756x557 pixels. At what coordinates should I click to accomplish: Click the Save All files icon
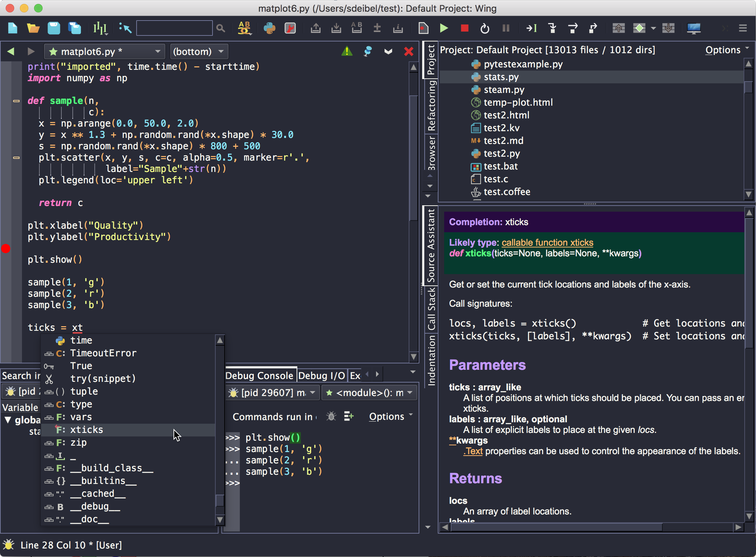tap(75, 28)
